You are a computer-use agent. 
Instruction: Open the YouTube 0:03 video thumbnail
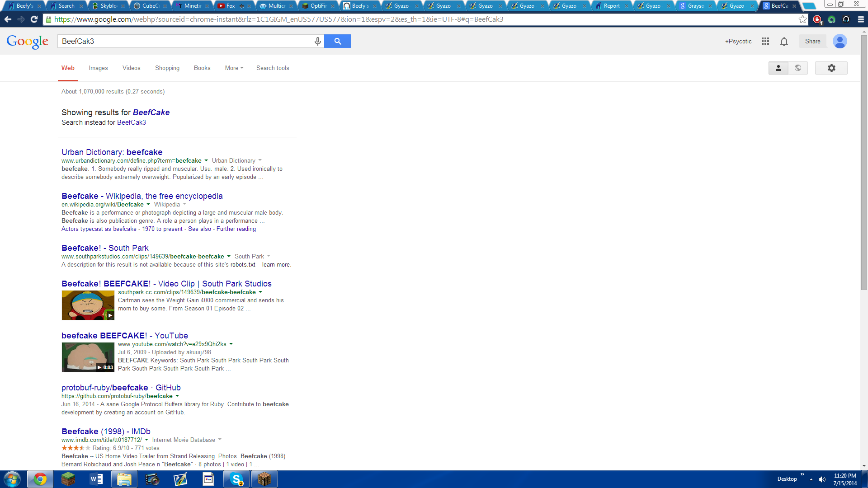(88, 357)
